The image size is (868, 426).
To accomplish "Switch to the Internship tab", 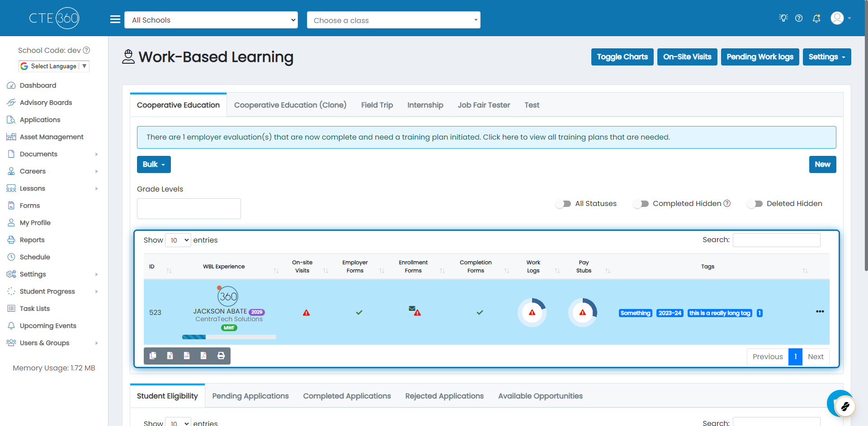I will 425,105.
